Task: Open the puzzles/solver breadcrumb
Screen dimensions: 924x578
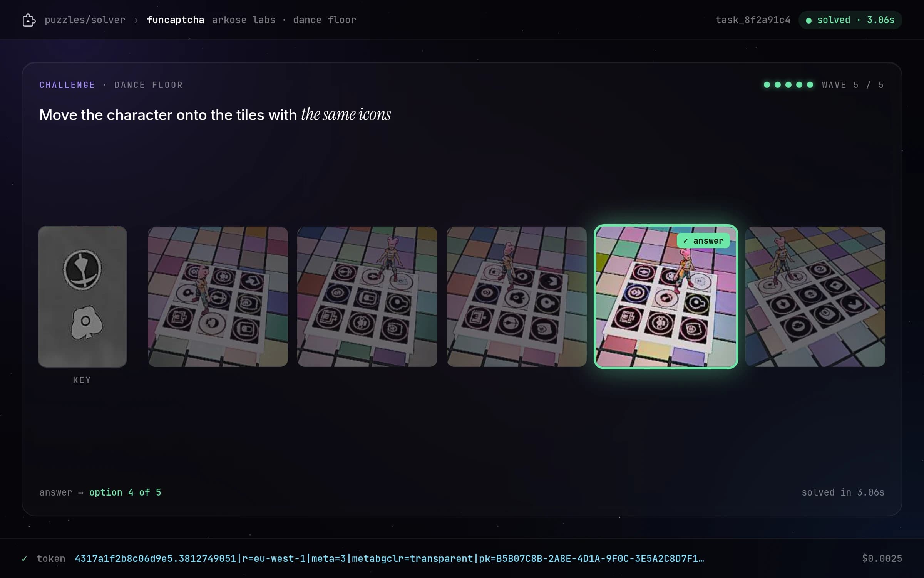Action: click(85, 20)
